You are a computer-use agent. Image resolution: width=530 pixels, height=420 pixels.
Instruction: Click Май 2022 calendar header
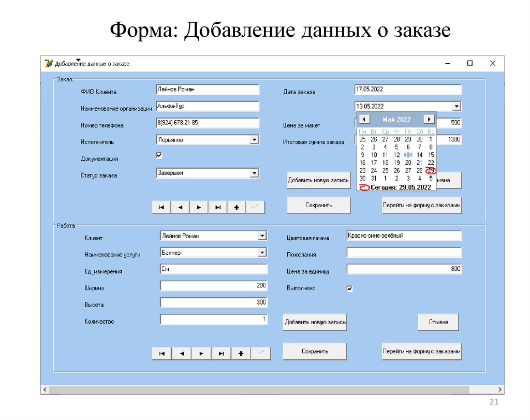coord(396,120)
